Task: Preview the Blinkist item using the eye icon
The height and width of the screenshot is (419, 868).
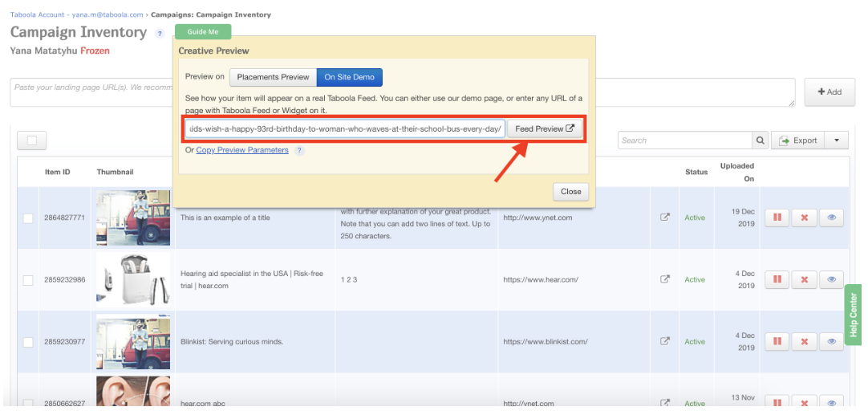Action: (831, 342)
